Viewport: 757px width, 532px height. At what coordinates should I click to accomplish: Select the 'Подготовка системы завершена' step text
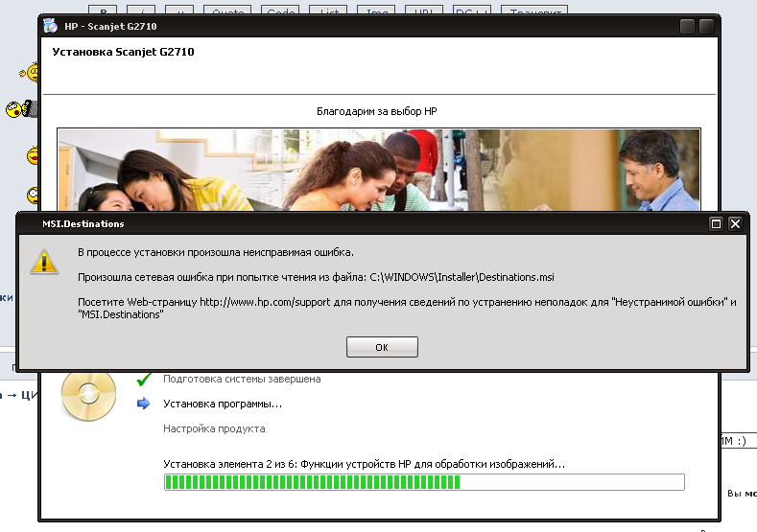[x=242, y=379]
